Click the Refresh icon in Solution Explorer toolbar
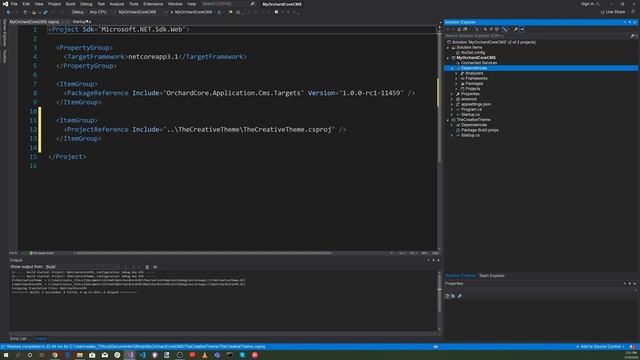This screenshot has width=640, height=360. tap(485, 29)
